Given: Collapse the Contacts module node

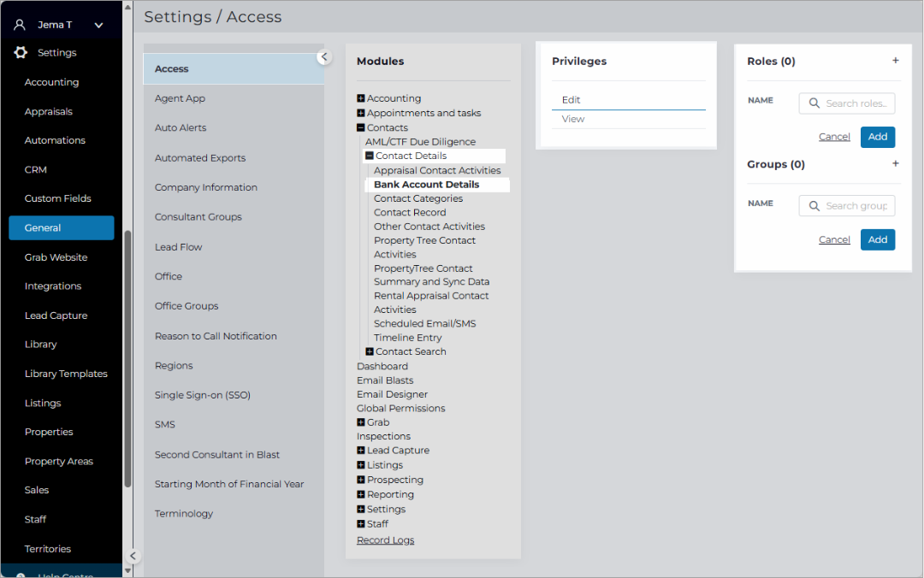Looking at the screenshot, I should (361, 128).
